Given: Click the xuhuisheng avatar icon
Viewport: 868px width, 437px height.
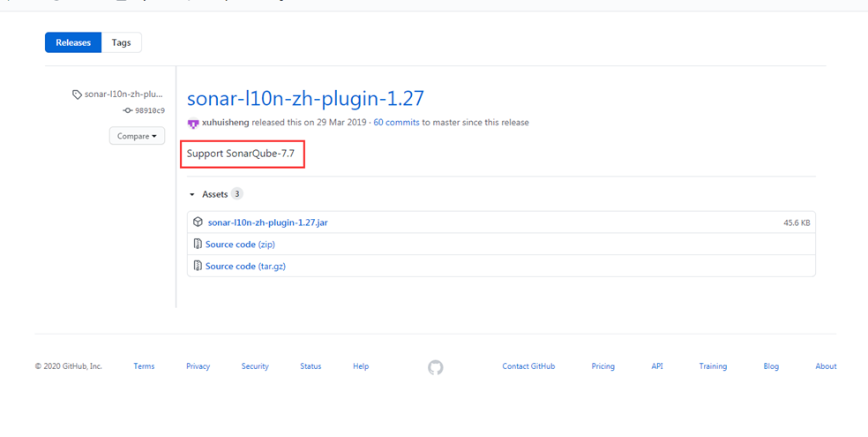Looking at the screenshot, I should pyautogui.click(x=193, y=123).
